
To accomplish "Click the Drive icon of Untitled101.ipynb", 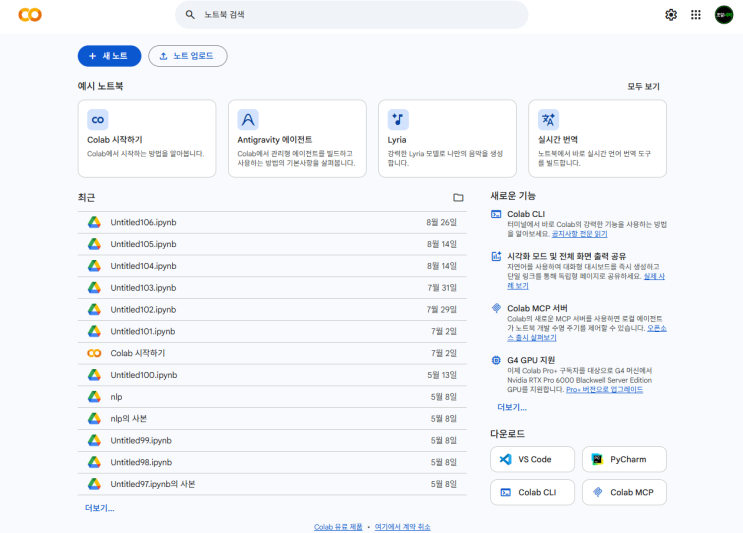I will point(94,331).
